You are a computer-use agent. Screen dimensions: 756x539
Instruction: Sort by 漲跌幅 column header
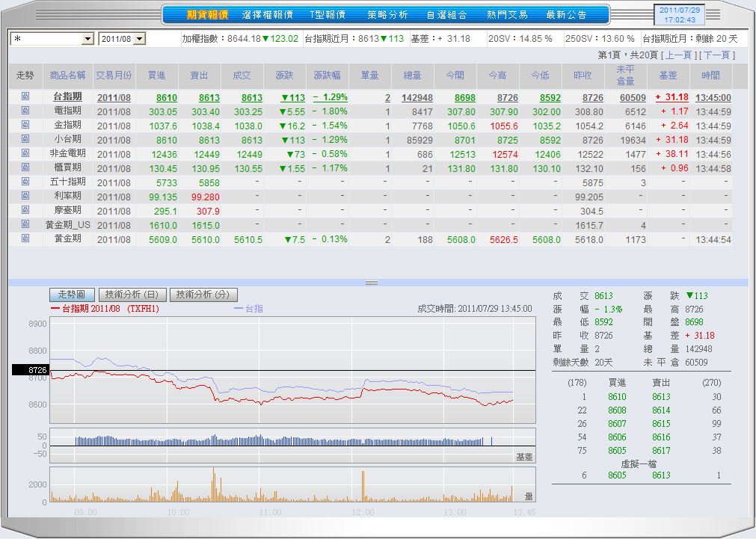[x=328, y=76]
